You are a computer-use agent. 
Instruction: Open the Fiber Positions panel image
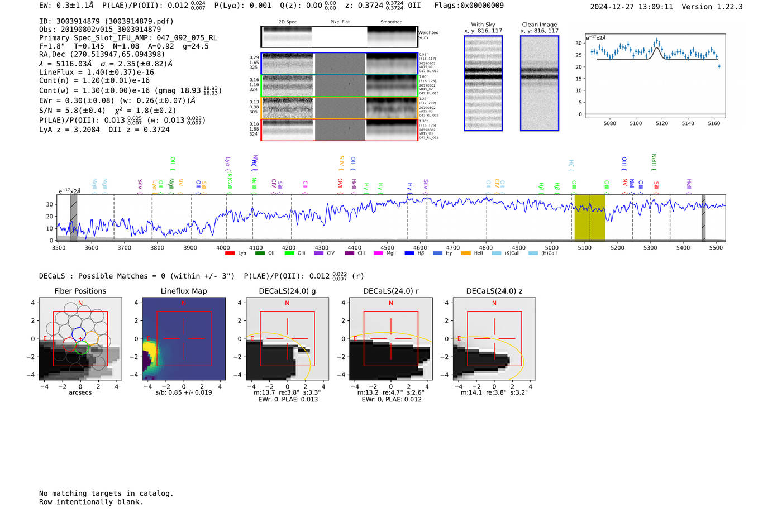(80, 339)
